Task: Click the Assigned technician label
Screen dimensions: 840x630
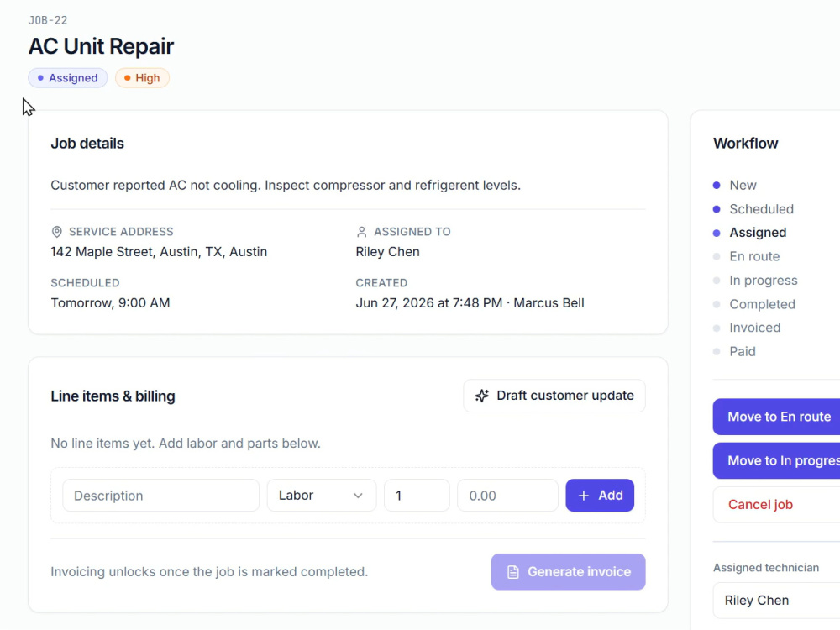Action: 766,568
